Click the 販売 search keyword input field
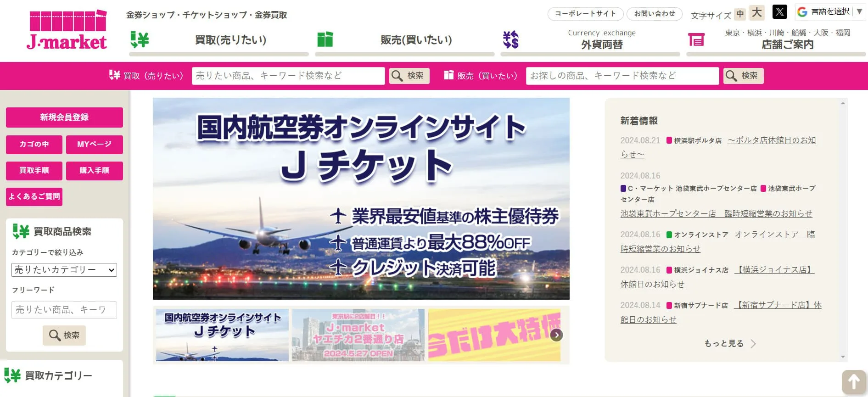This screenshot has height=397, width=868. pos(622,76)
